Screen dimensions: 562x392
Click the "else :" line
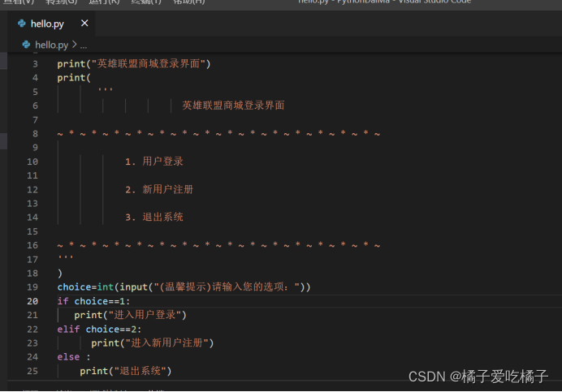click(74, 357)
